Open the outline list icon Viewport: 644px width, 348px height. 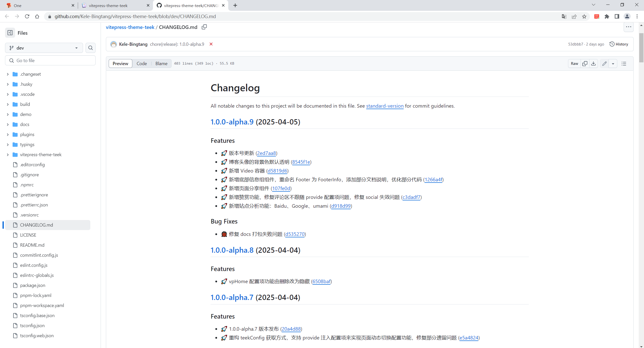(624, 64)
